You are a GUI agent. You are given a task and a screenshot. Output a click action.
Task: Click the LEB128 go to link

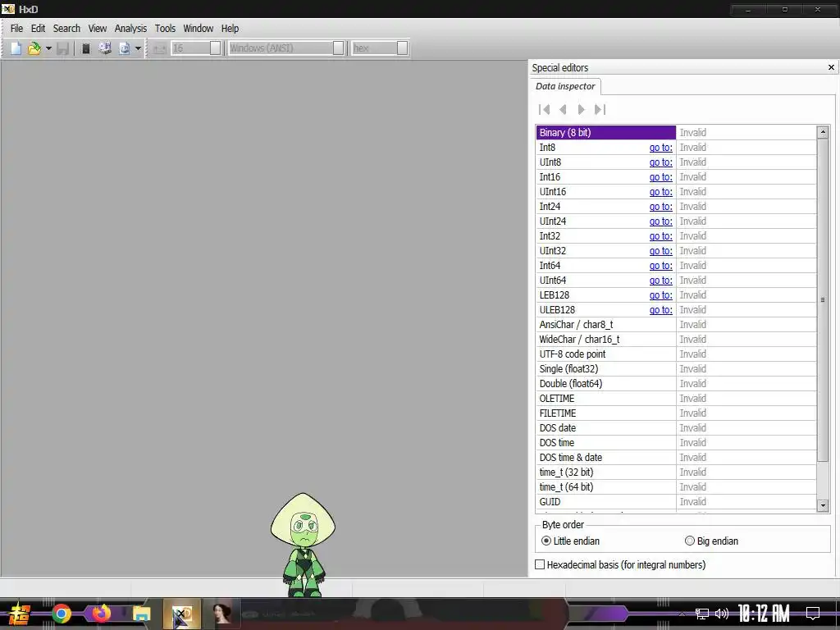coord(660,295)
